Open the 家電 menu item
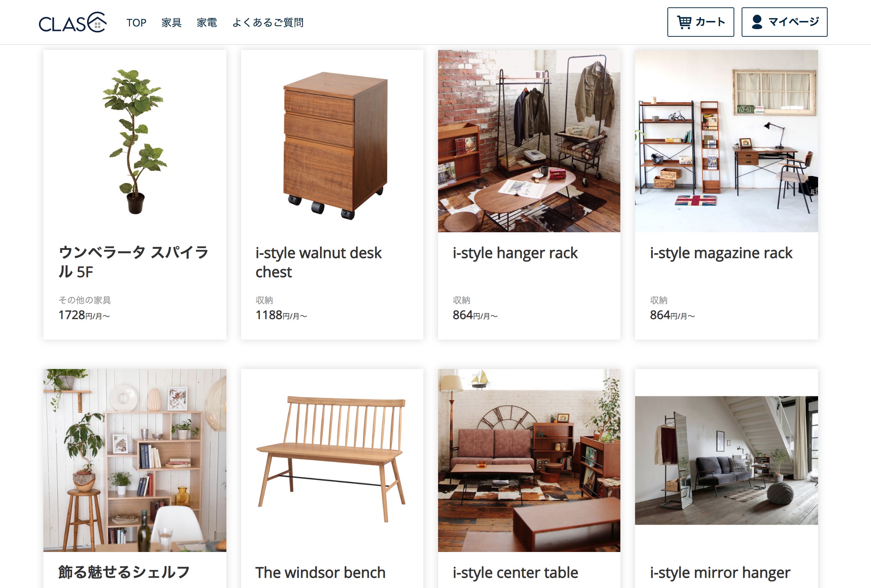871x588 pixels. coord(207,23)
